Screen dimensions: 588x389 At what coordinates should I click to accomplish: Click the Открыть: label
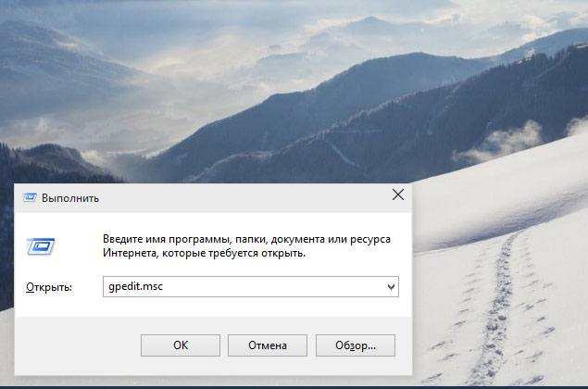[x=49, y=287]
